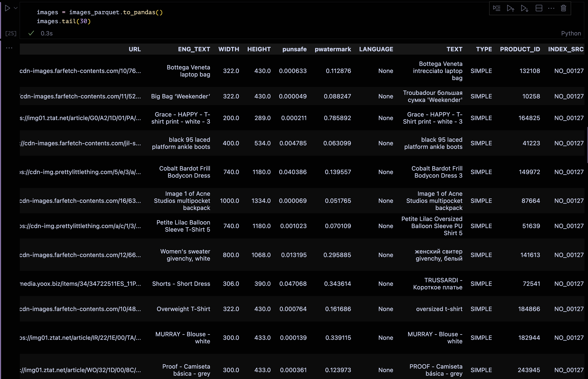
Task: Execute cell and below icon
Action: pos(524,8)
